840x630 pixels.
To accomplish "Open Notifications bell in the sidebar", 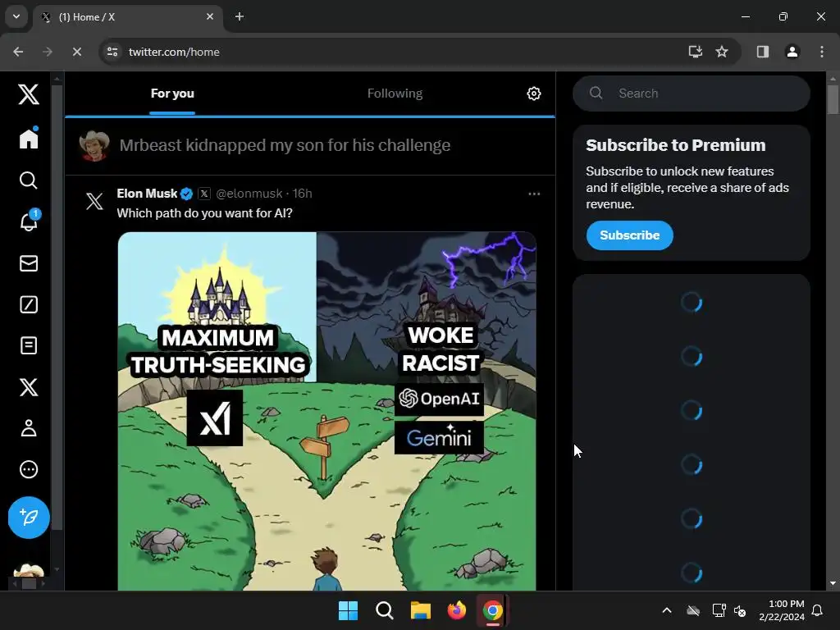I will pos(29,221).
